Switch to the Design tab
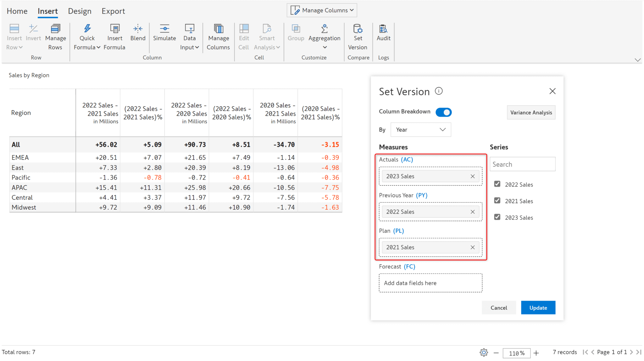Screen dimensions: 644x361 coord(80,11)
